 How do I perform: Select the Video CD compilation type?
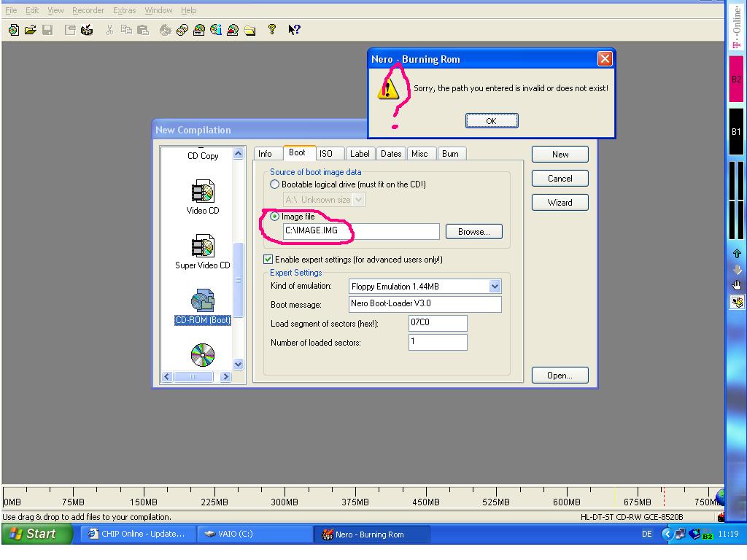[x=203, y=197]
